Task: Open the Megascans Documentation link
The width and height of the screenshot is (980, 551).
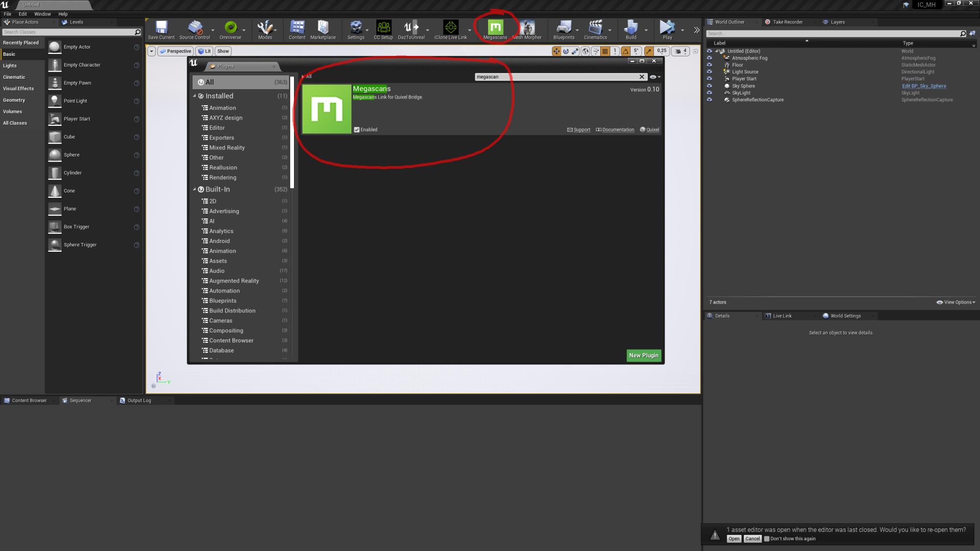Action: tap(615, 130)
